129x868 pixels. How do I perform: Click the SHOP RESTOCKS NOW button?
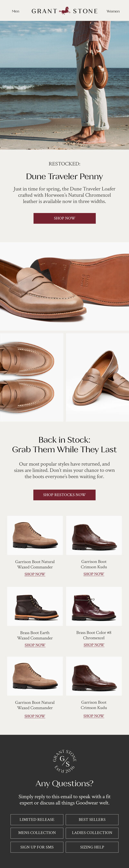(64, 495)
